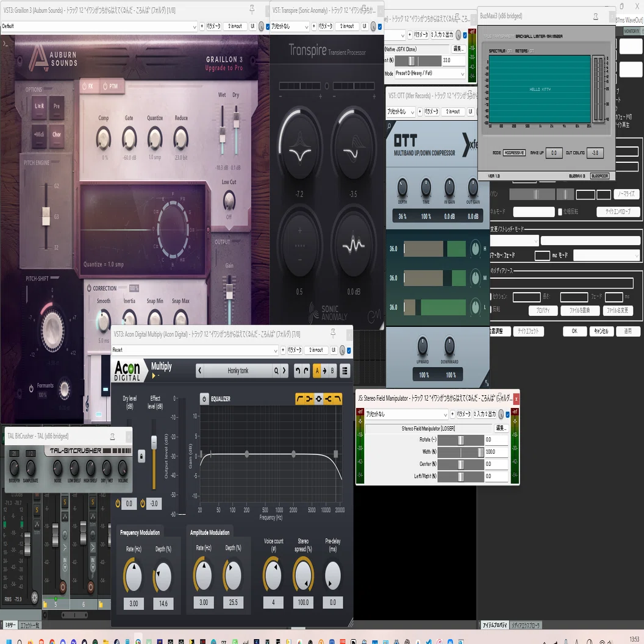644x644 pixels.
Task: Toggle Formants power in Graillon 3
Action: coord(31,388)
